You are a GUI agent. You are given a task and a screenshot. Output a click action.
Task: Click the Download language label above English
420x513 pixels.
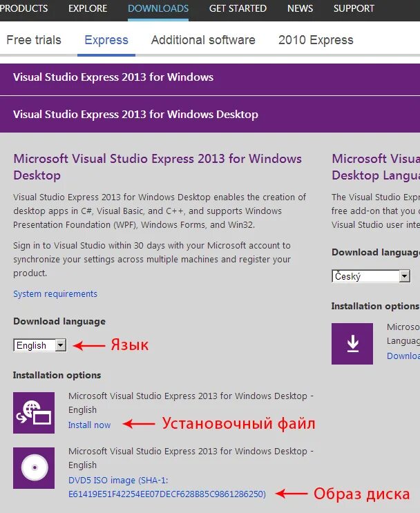[x=59, y=321]
